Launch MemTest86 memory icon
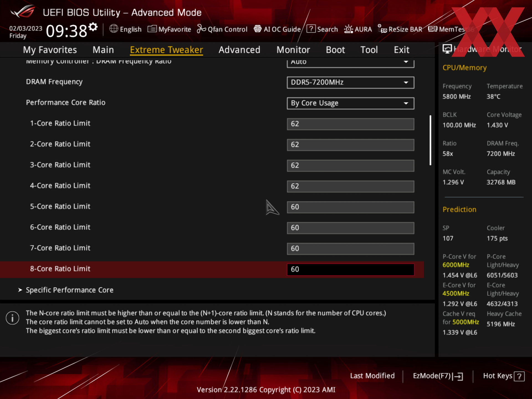Image resolution: width=532 pixels, height=399 pixels. 433,29
